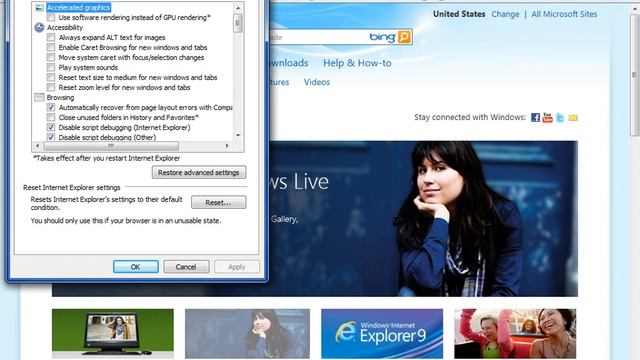Screen dimensions: 640x360
Task: Click the vertical scrollbar thumb in settings list
Action: pyautogui.click(x=238, y=23)
